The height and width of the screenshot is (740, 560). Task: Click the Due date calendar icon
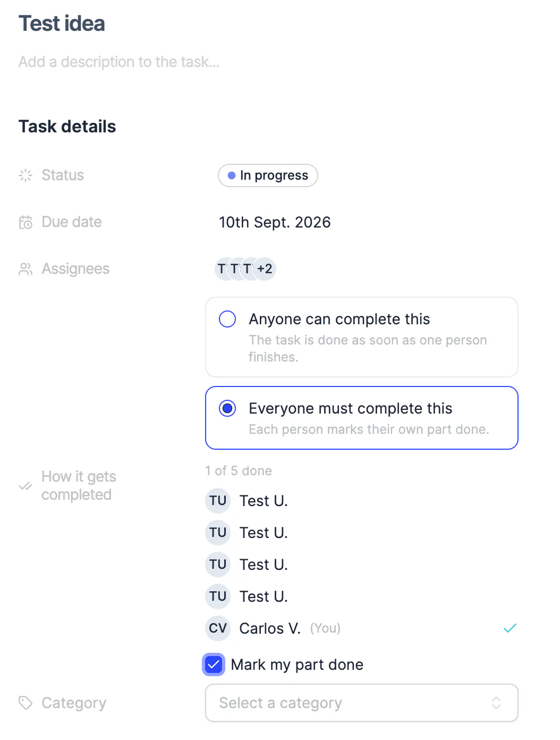tap(26, 222)
